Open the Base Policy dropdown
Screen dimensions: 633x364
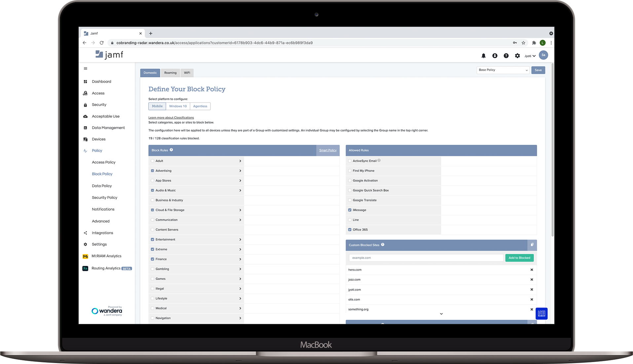(x=503, y=70)
